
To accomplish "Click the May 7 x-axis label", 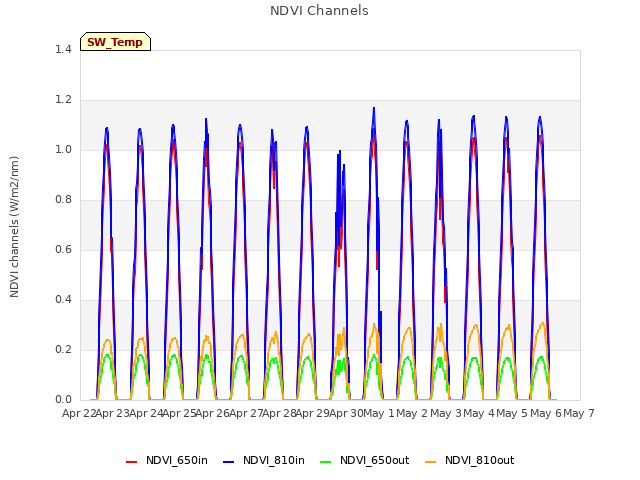I will pos(579,413).
